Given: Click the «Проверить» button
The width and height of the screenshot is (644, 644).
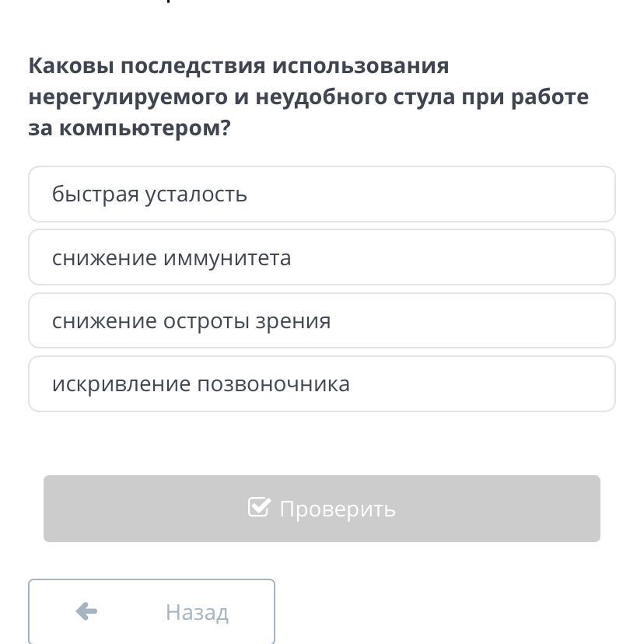Looking at the screenshot, I should (321, 509).
